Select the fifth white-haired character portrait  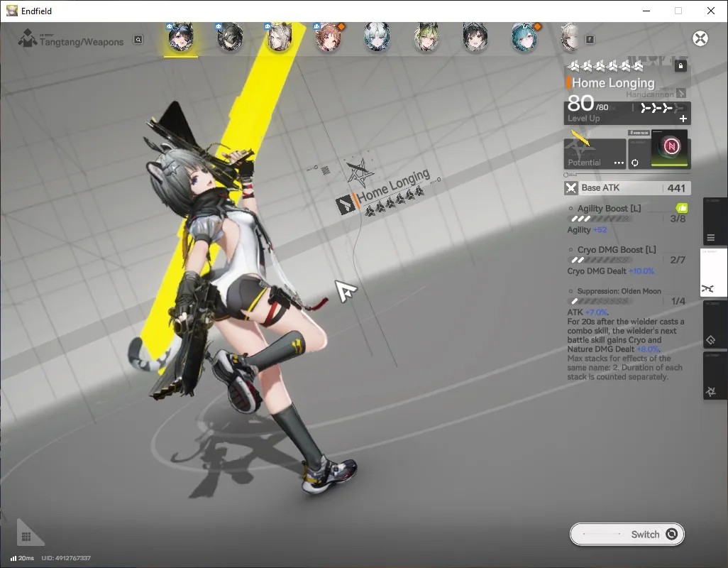point(377,37)
